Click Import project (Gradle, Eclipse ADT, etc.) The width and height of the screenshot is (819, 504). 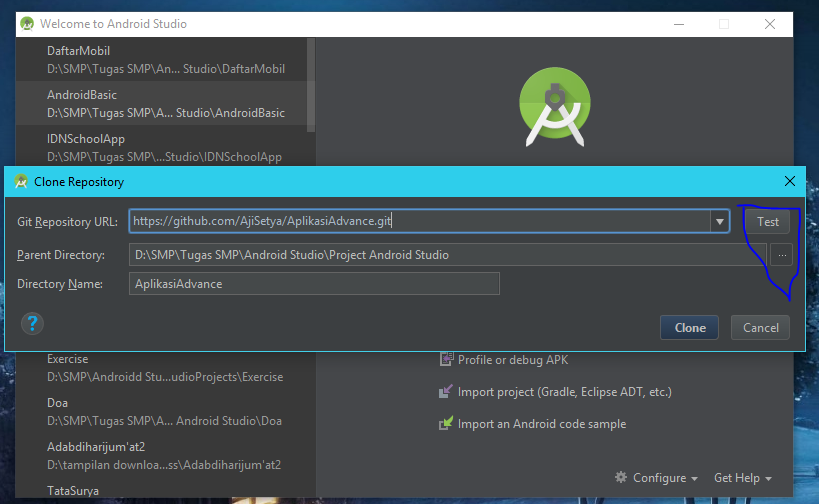click(x=565, y=392)
